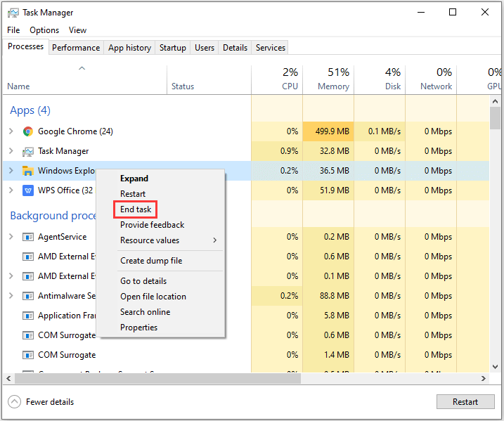Viewport: 504px width, 421px height.
Task: Sort by the Status column header
Action: (209, 79)
